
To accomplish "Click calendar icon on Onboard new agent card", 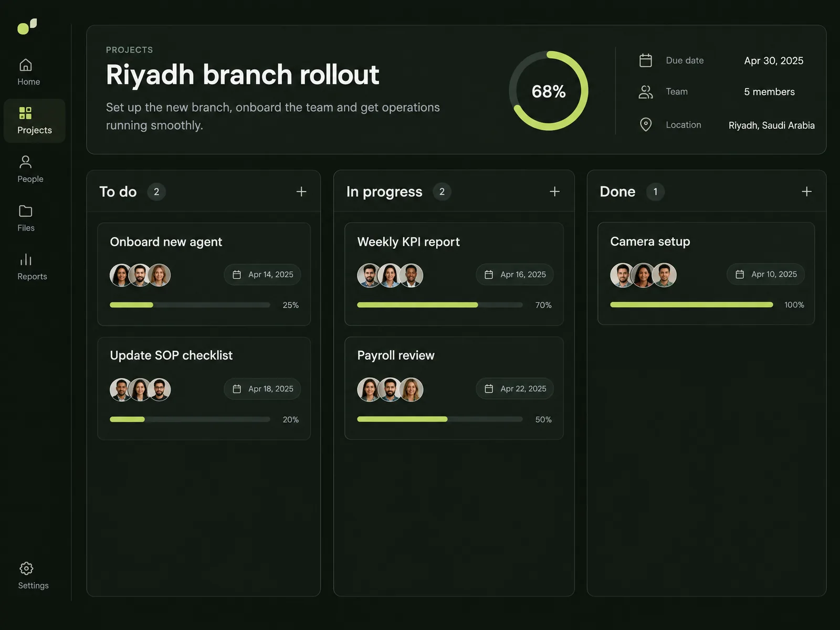I will (x=237, y=275).
